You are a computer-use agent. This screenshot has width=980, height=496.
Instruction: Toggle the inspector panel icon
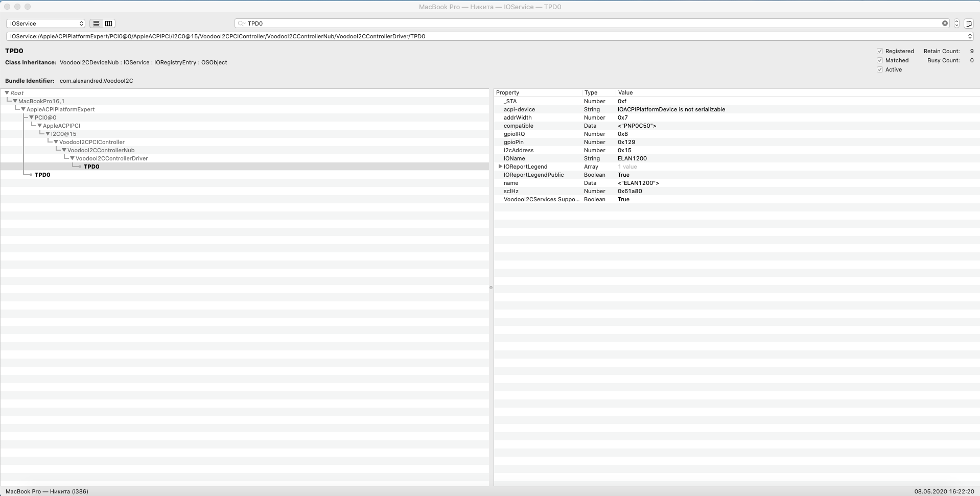click(969, 23)
